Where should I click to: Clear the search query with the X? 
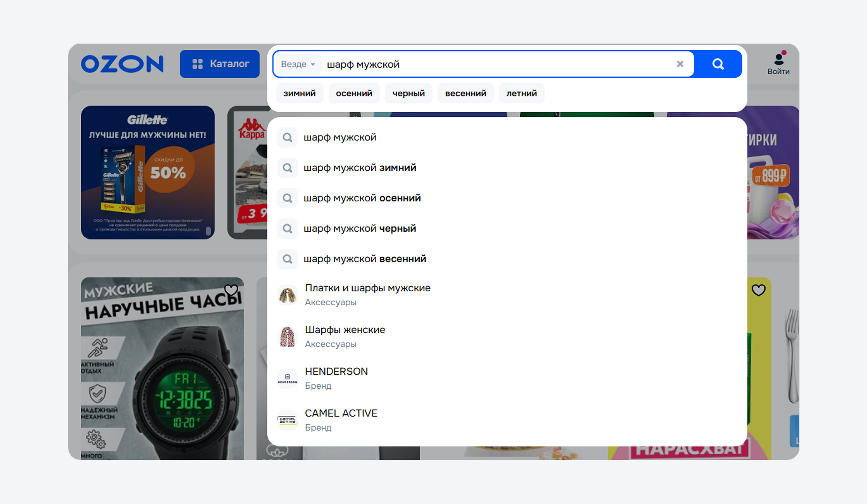point(680,64)
